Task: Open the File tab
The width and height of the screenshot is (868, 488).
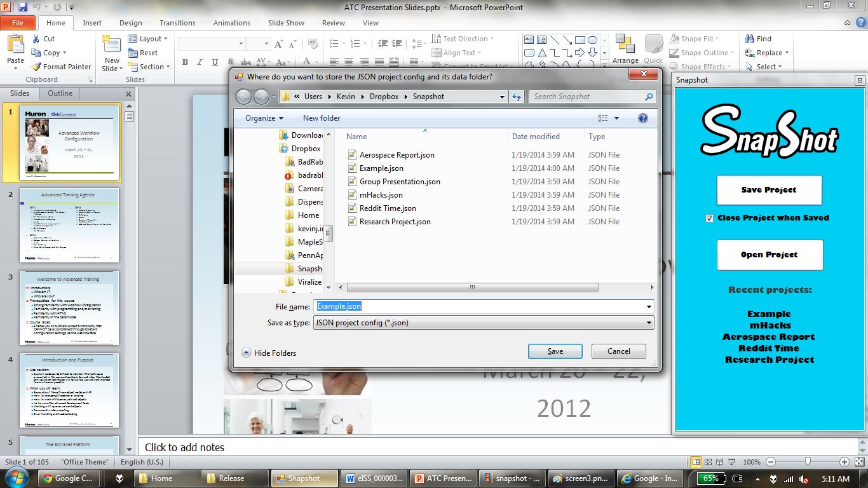Action: point(18,22)
